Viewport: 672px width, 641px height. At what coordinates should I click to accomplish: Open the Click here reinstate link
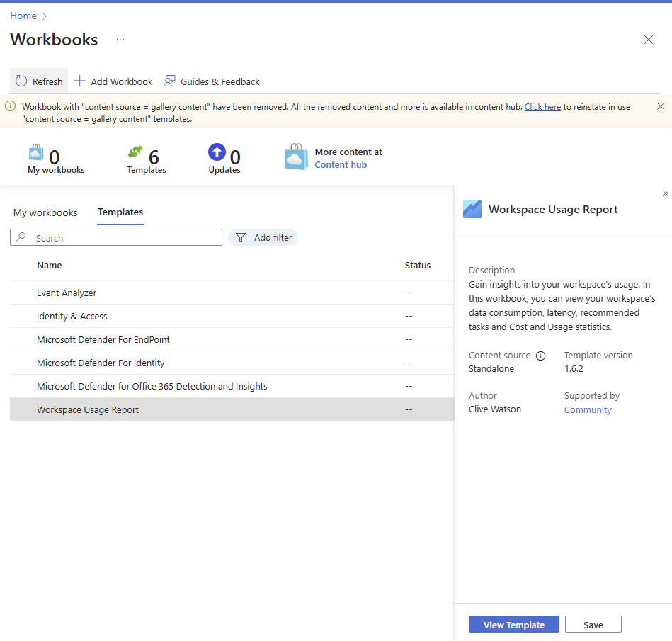[x=542, y=107]
